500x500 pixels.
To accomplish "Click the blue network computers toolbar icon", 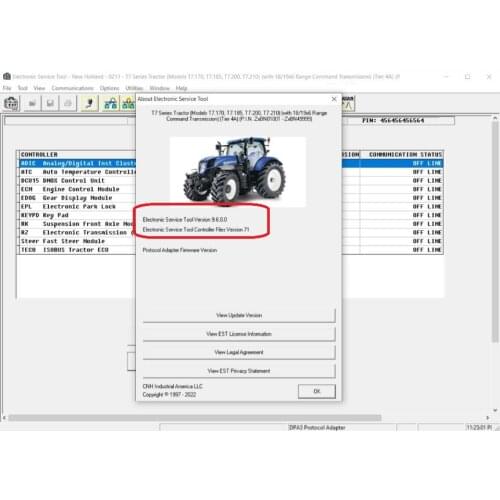I will click(x=110, y=103).
